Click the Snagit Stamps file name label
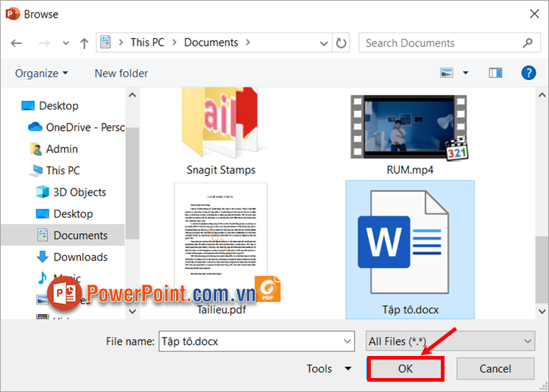This screenshot has width=549, height=392. (221, 170)
